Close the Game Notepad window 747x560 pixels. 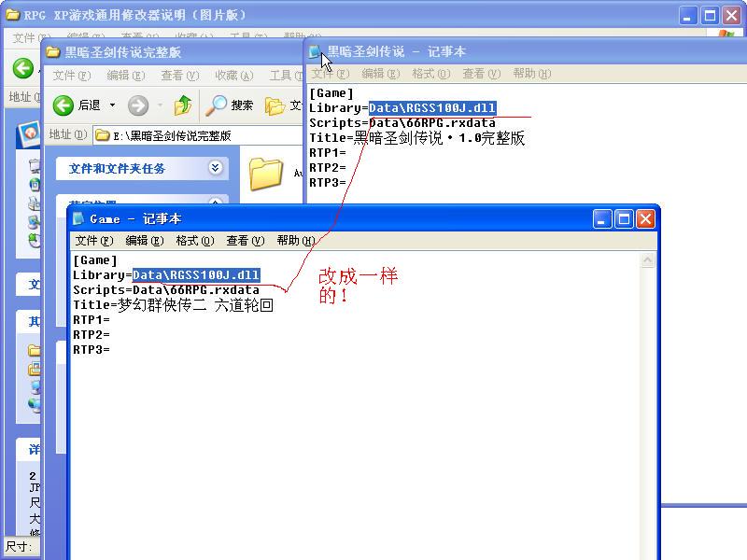pyautogui.click(x=644, y=218)
